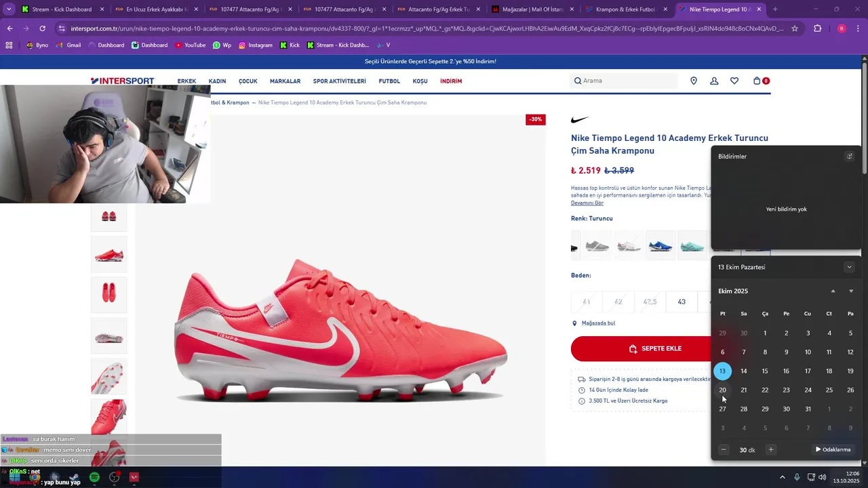Open the clock showing 12:06 in taskbar

pyautogui.click(x=848, y=476)
